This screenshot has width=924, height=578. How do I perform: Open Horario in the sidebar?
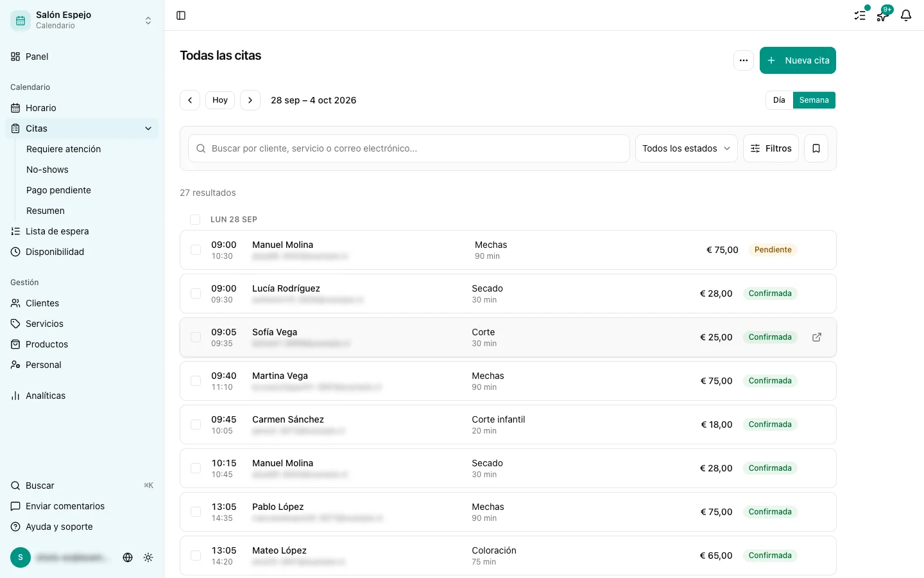[x=82, y=108]
